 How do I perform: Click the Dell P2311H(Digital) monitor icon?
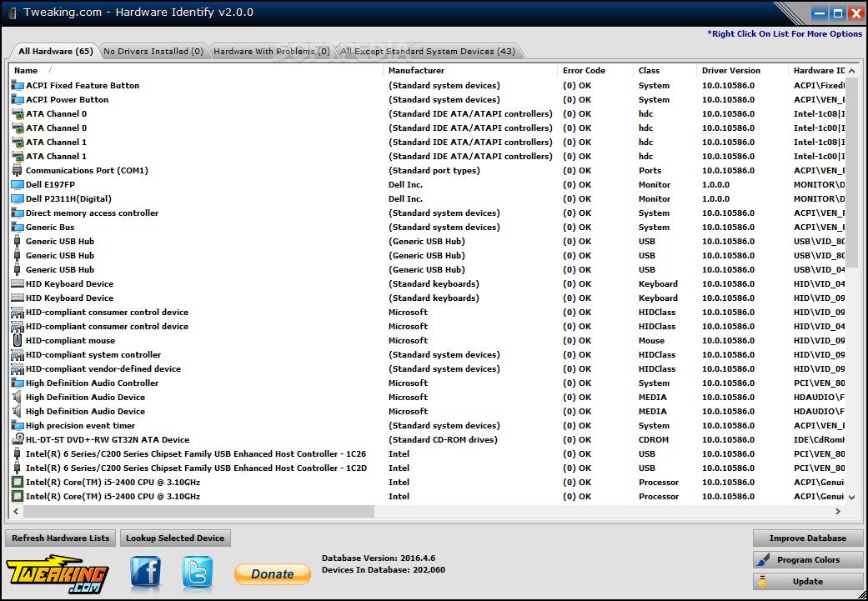[18, 198]
